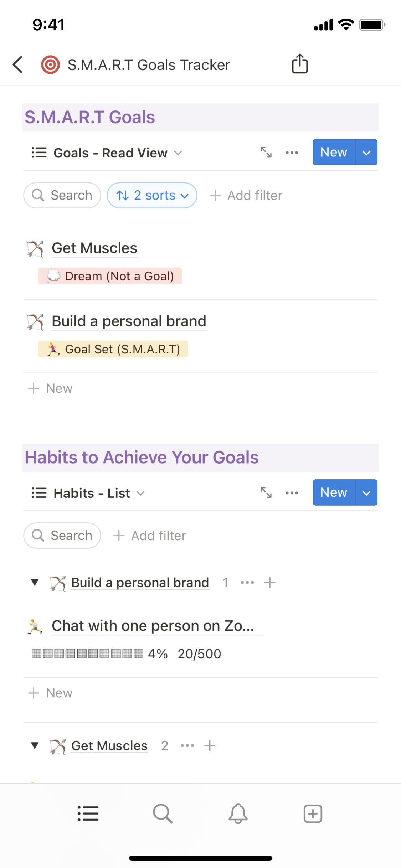Collapse the Get Muscles habits group
Image resolution: width=401 pixels, height=868 pixels.
35,745
